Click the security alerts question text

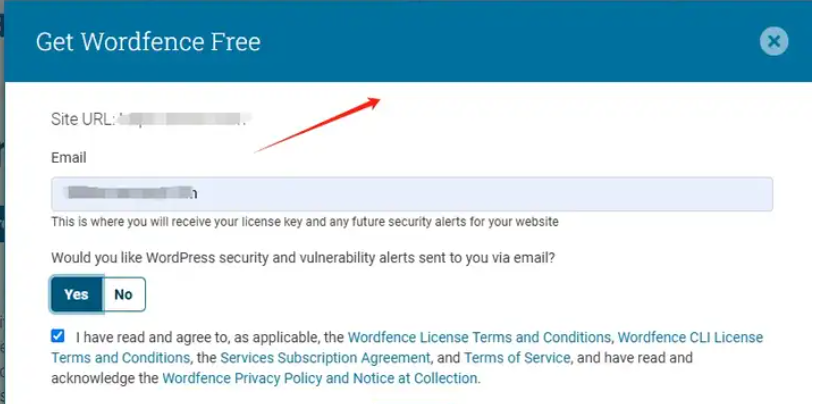coord(302,258)
